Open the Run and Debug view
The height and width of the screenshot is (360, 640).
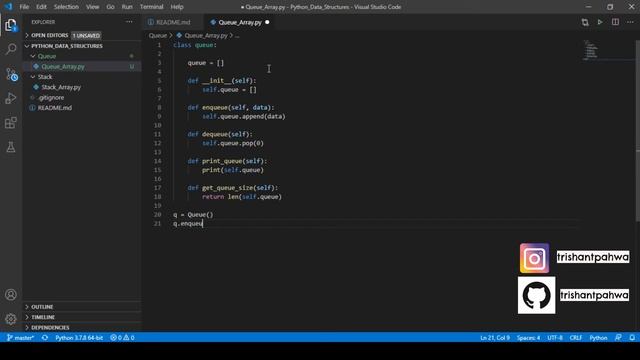coord(11,98)
